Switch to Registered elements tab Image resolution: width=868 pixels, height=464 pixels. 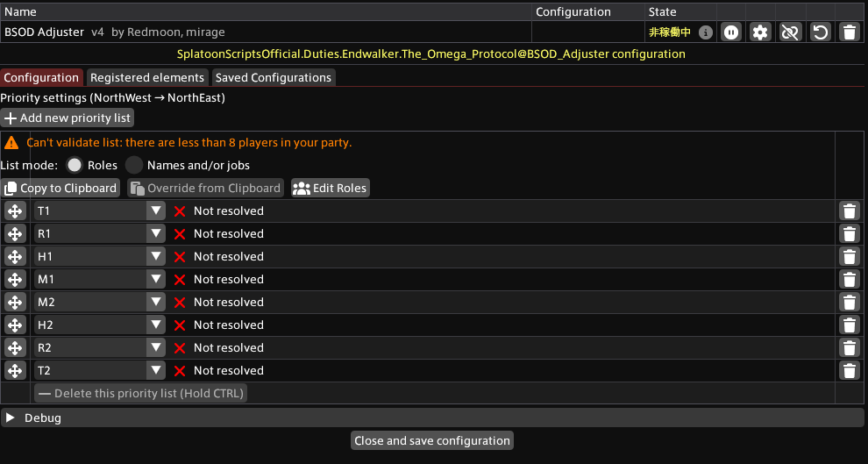147,77
